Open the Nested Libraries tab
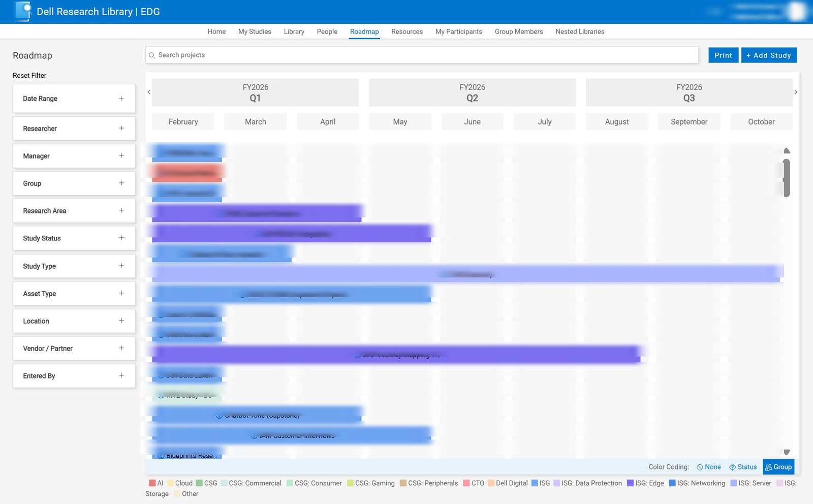This screenshot has width=813, height=504. (x=579, y=31)
